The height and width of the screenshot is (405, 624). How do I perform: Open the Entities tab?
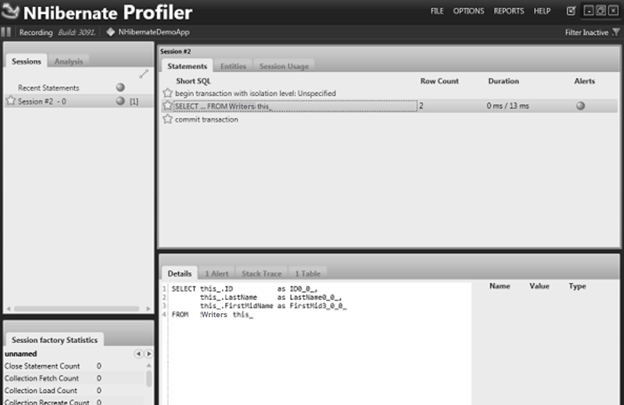(x=233, y=66)
